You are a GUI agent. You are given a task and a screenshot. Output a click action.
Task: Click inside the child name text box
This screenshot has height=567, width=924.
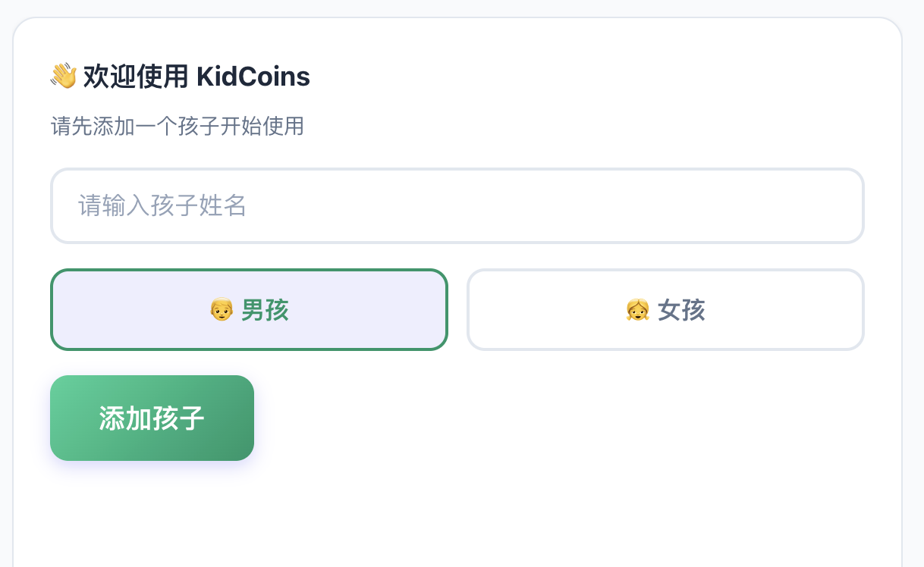pos(457,205)
